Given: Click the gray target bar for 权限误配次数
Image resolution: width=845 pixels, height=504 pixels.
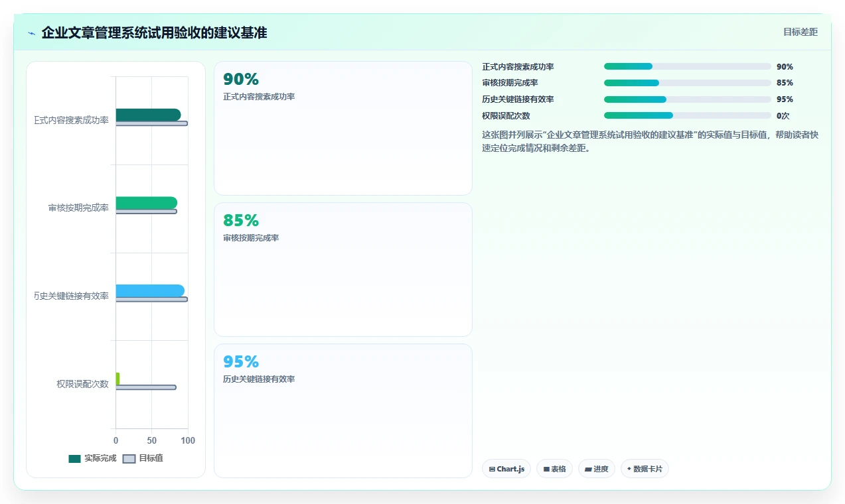Looking at the screenshot, I should [x=146, y=387].
